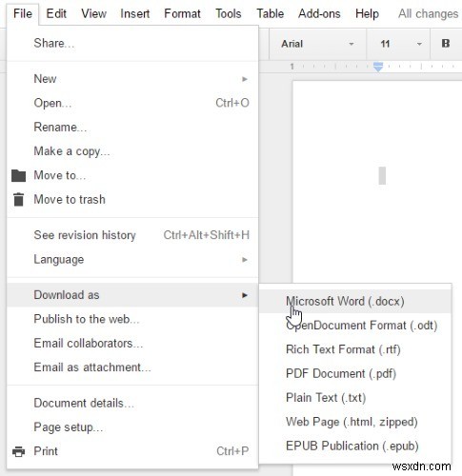Screen dimensions: 462x476
Task: Download as Microsoft Word (.docx)
Action: (355, 301)
